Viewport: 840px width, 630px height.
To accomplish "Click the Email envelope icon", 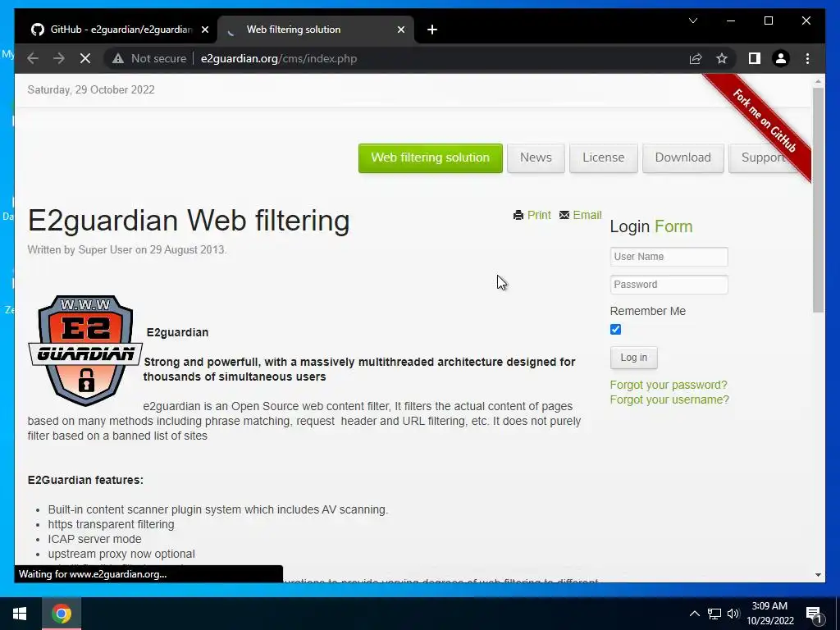I will (564, 215).
